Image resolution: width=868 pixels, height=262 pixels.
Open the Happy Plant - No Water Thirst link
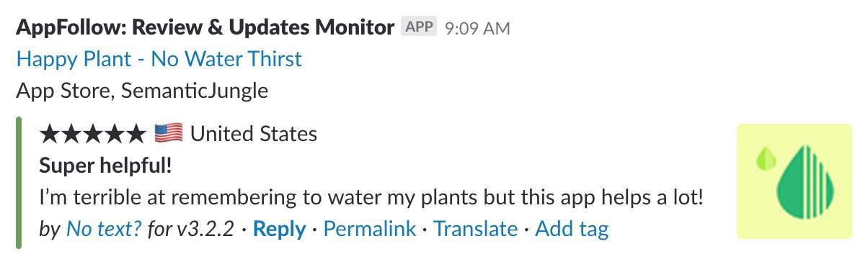tap(159, 58)
